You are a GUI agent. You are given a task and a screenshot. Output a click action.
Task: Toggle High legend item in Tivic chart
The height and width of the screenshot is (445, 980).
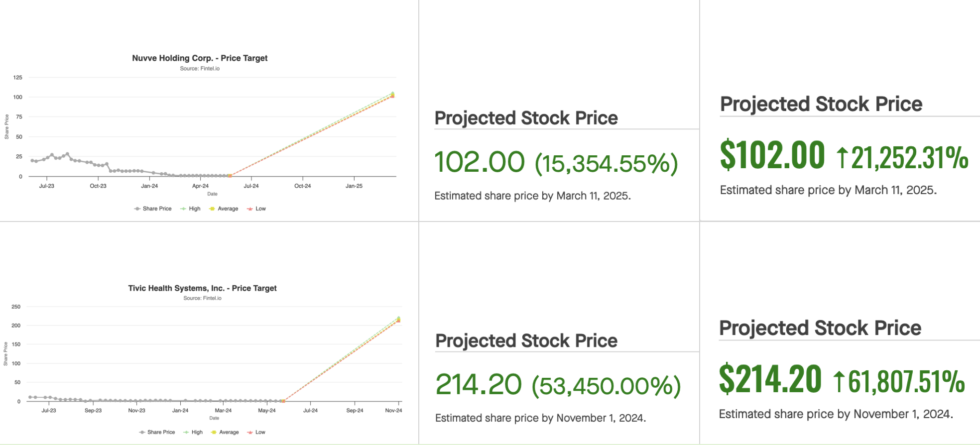point(193,432)
